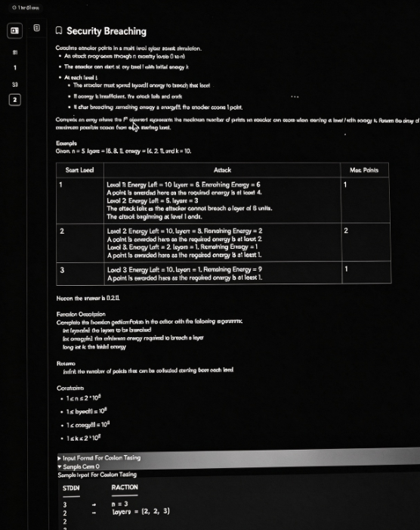Select highlighted question 2 in the sidebar
The image size is (420, 530).
click(x=15, y=100)
